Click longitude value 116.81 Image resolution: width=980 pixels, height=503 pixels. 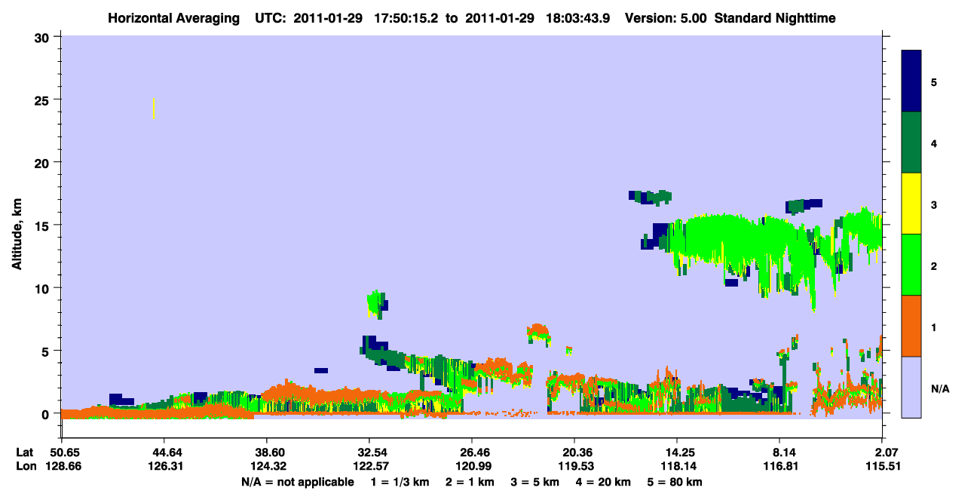point(779,467)
